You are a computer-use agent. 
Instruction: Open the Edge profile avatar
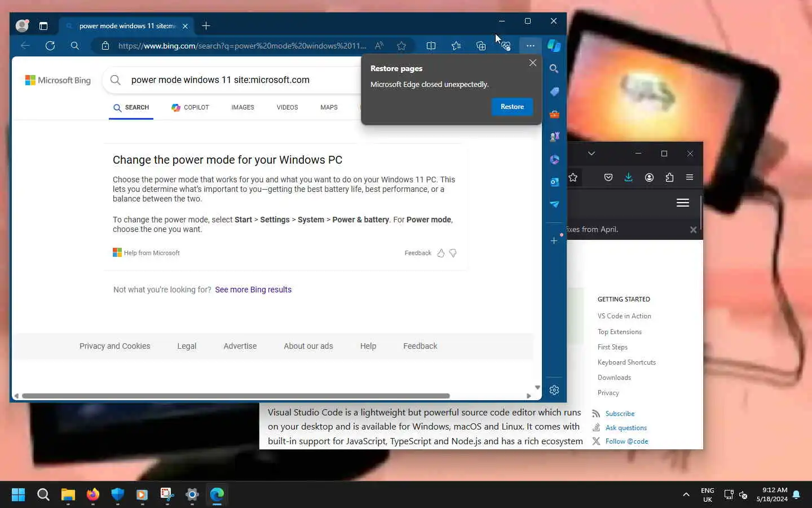click(22, 25)
